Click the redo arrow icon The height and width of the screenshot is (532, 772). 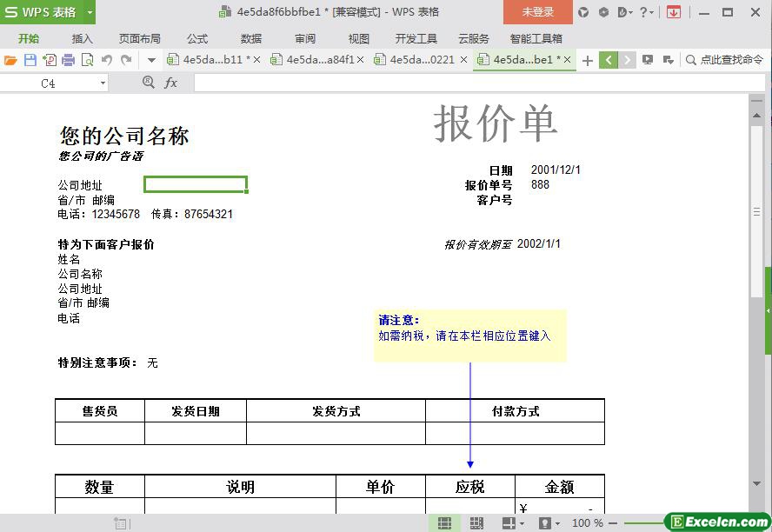[126, 60]
